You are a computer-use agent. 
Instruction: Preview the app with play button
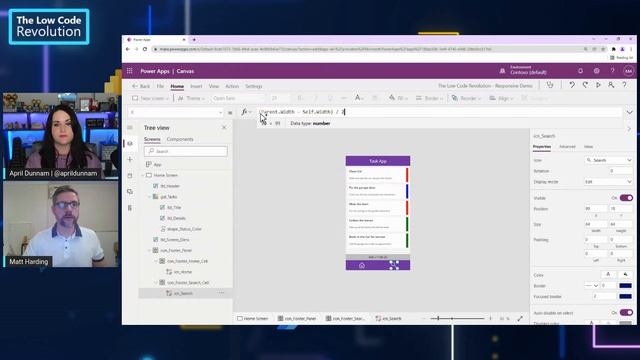(x=598, y=85)
